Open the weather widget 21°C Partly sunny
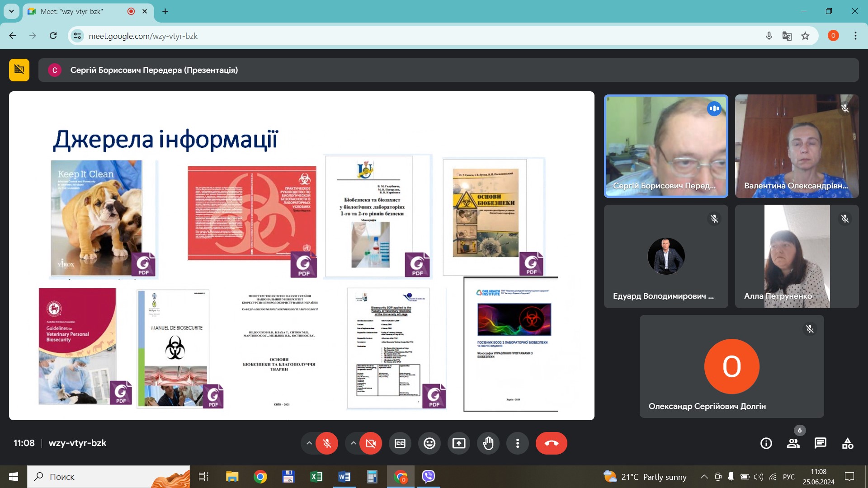Image resolution: width=868 pixels, height=488 pixels. (645, 477)
